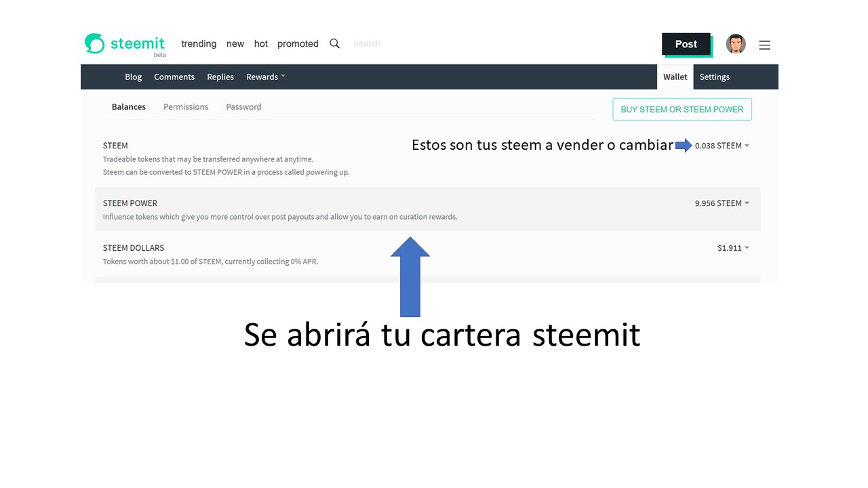This screenshot has height=488, width=868.
Task: Click Buy Steem or Steem Power button
Action: coord(682,109)
